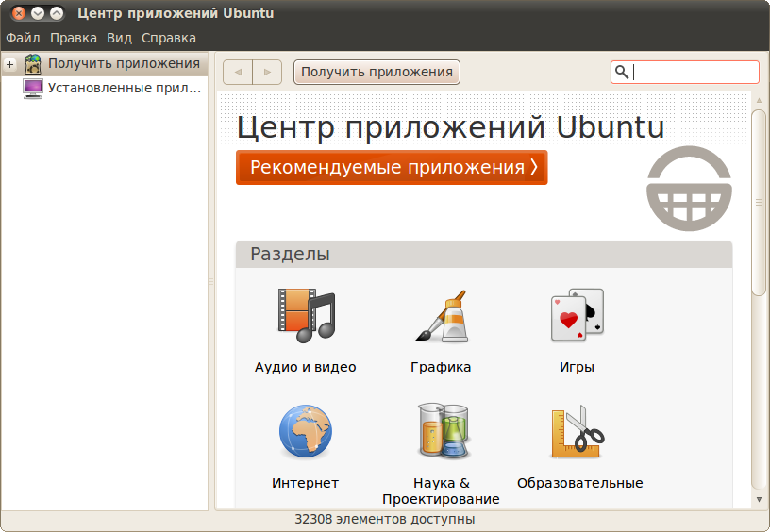
Task: Click the Интернет category label
Action: coord(306,483)
